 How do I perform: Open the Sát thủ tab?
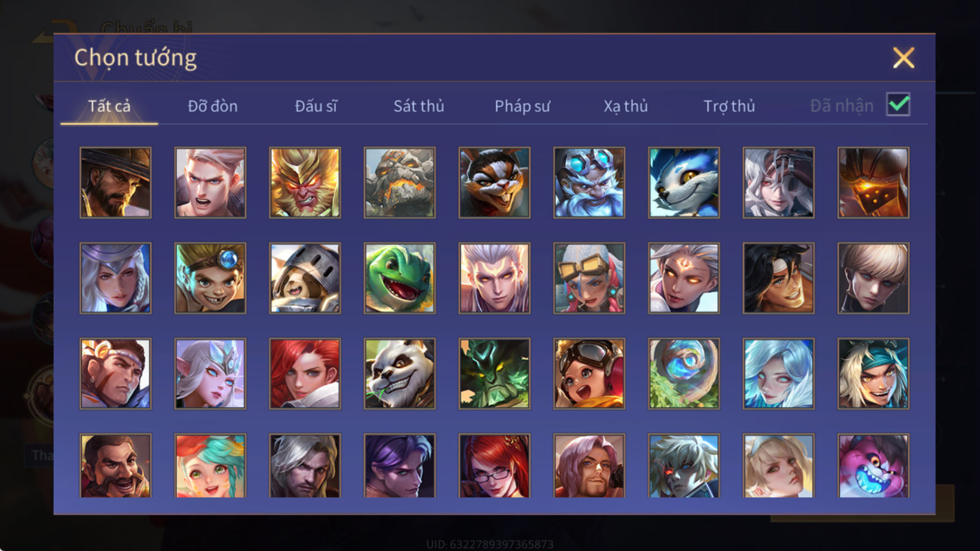[419, 106]
